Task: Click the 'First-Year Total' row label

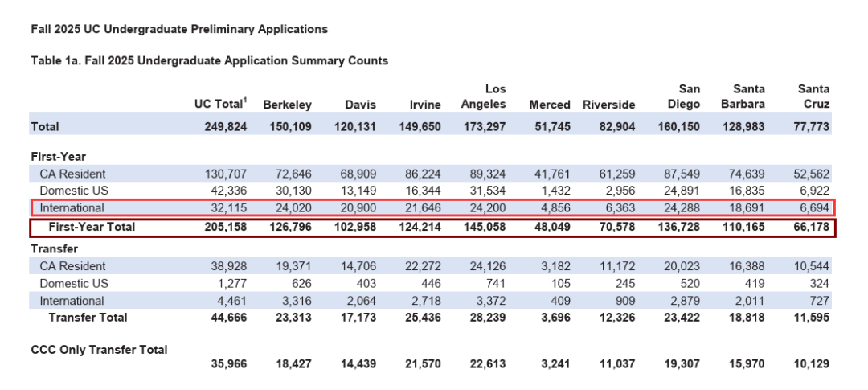Action: click(x=92, y=227)
